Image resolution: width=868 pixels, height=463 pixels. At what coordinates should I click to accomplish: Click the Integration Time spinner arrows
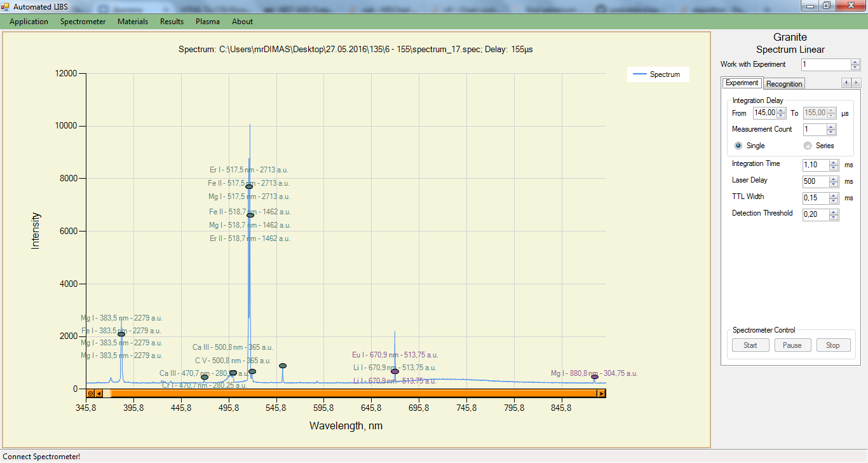[834, 165]
